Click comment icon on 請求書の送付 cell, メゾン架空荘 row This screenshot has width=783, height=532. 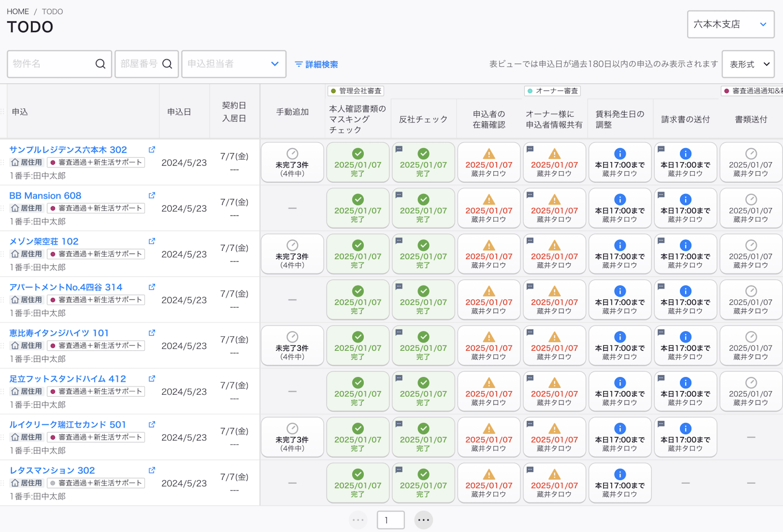click(x=661, y=240)
